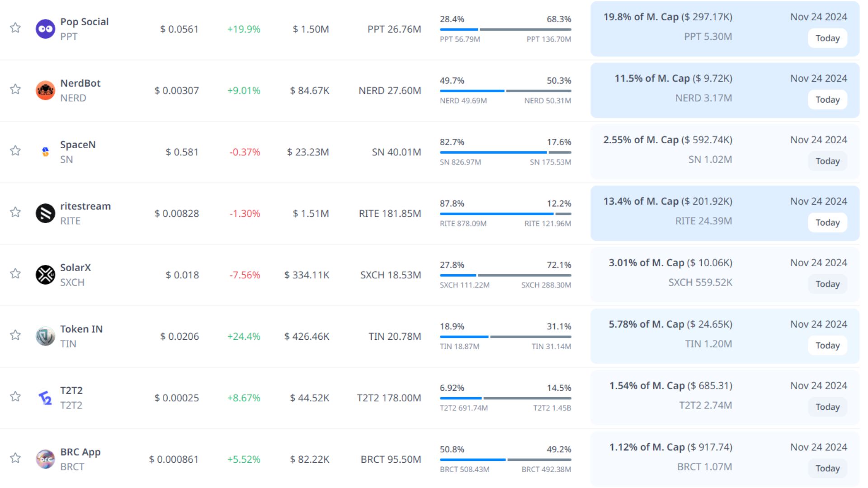The image size is (868, 488).
Task: Click ritestream unlock progress bar
Action: coord(505,214)
